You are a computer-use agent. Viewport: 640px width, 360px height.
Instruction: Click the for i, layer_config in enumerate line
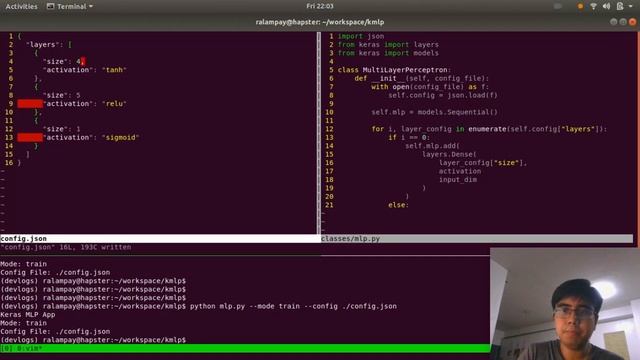click(489, 129)
